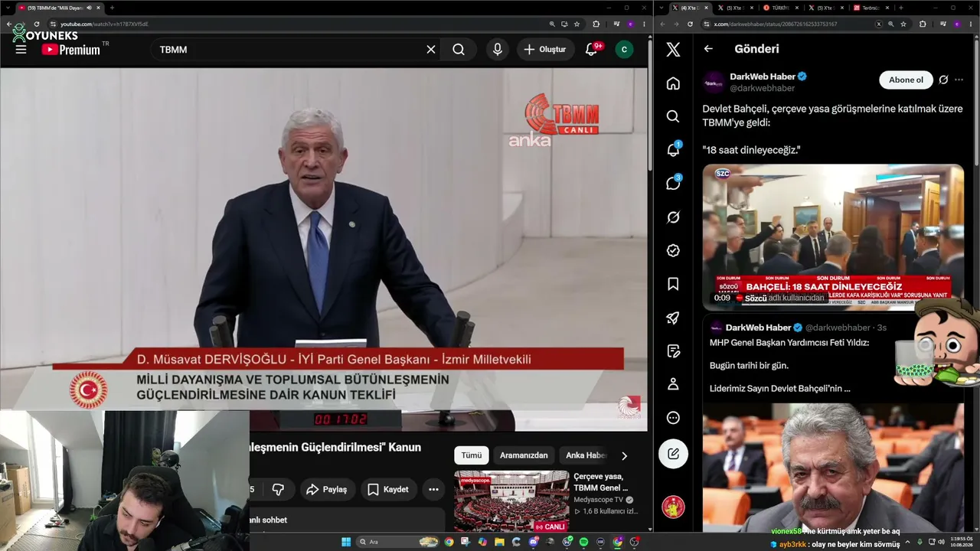Open a new tab in YouTube window
Image resolution: width=980 pixels, height=551 pixels.
point(112,8)
